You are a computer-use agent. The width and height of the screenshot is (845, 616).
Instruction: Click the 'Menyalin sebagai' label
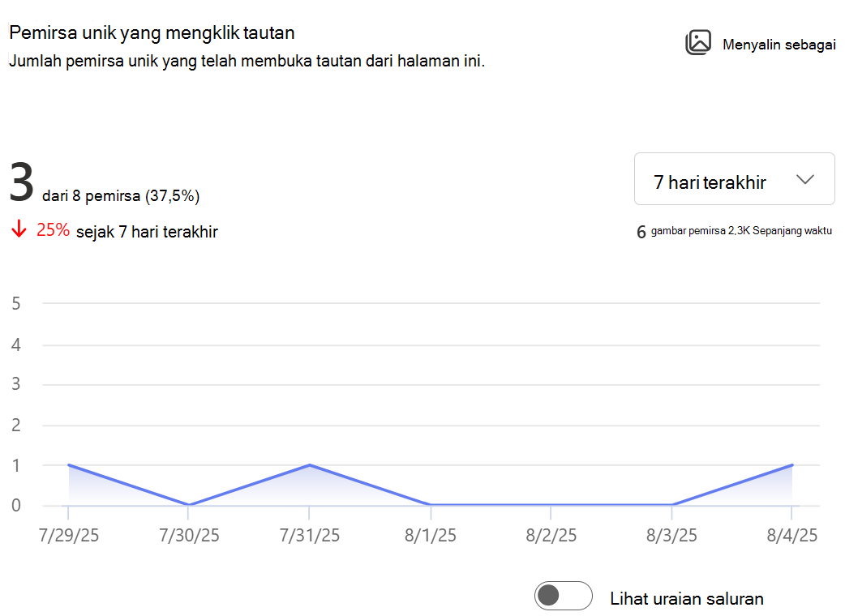(x=779, y=45)
